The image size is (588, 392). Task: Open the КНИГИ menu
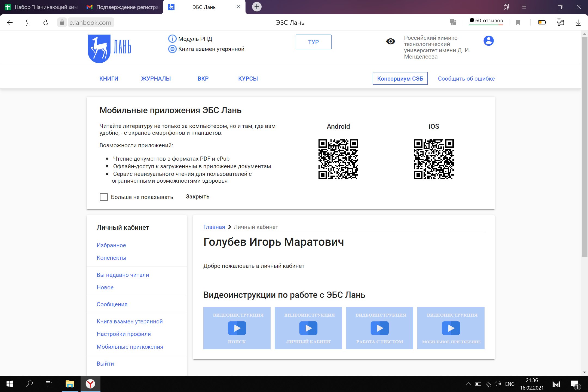point(109,79)
